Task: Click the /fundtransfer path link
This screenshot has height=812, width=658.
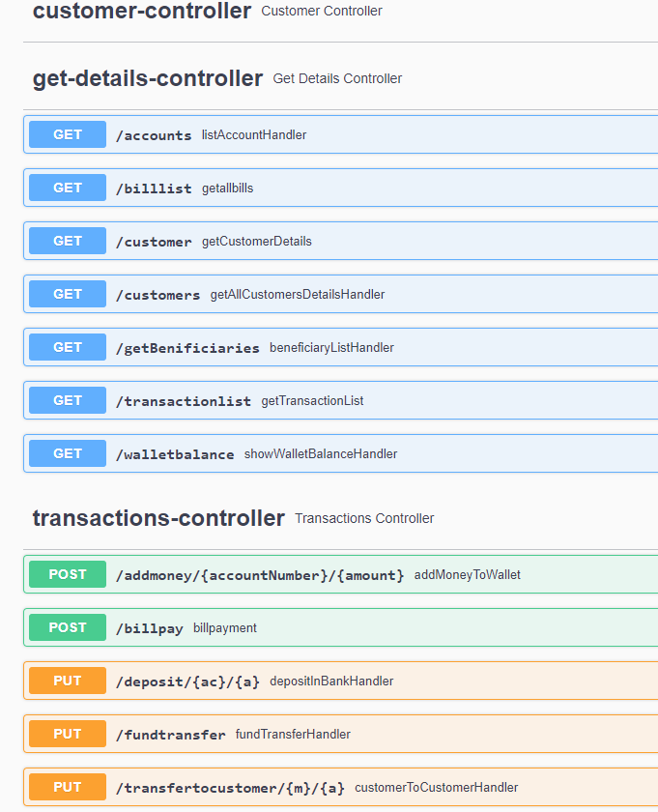Action: tap(170, 735)
